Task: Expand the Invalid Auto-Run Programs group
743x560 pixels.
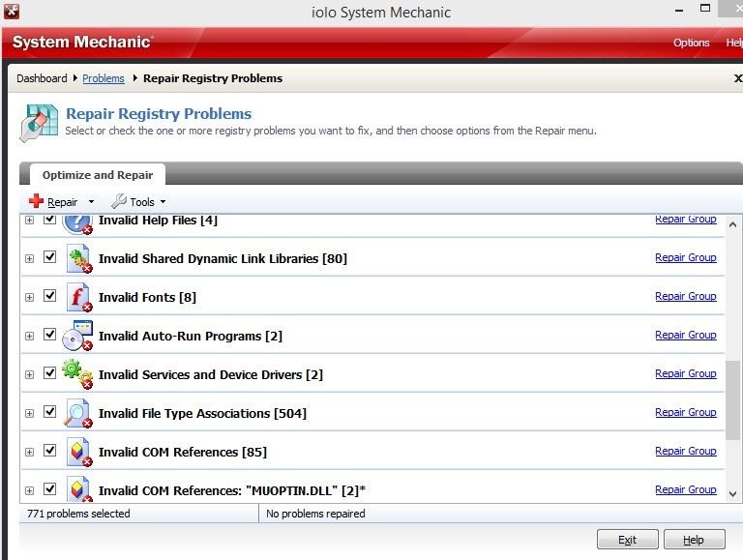Action: coord(29,337)
